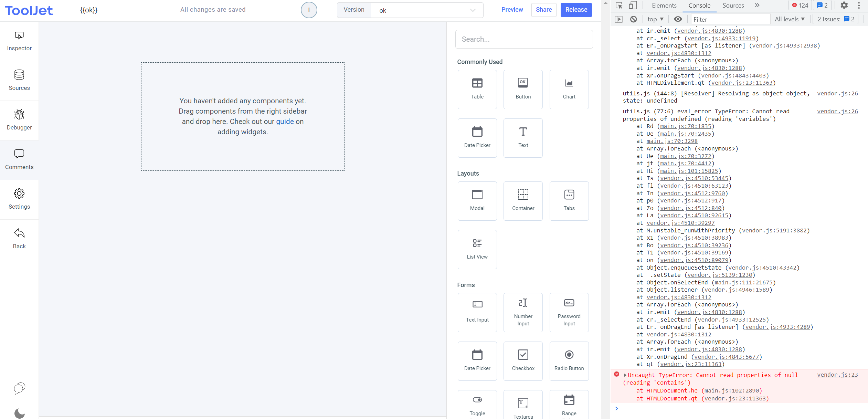The width and height of the screenshot is (868, 419).
Task: Click the Release button
Action: coord(575,10)
